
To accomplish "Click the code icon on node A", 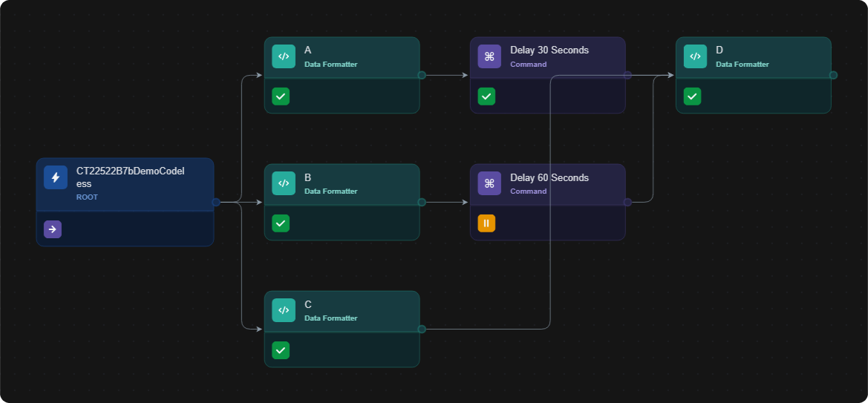I will (x=284, y=56).
